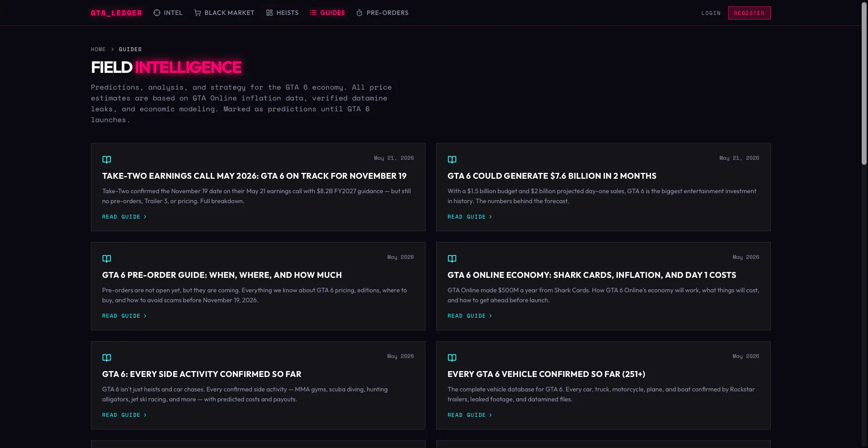
Task: Click the intro paragraph starting "Predictions, analysis"
Action: coord(241,104)
